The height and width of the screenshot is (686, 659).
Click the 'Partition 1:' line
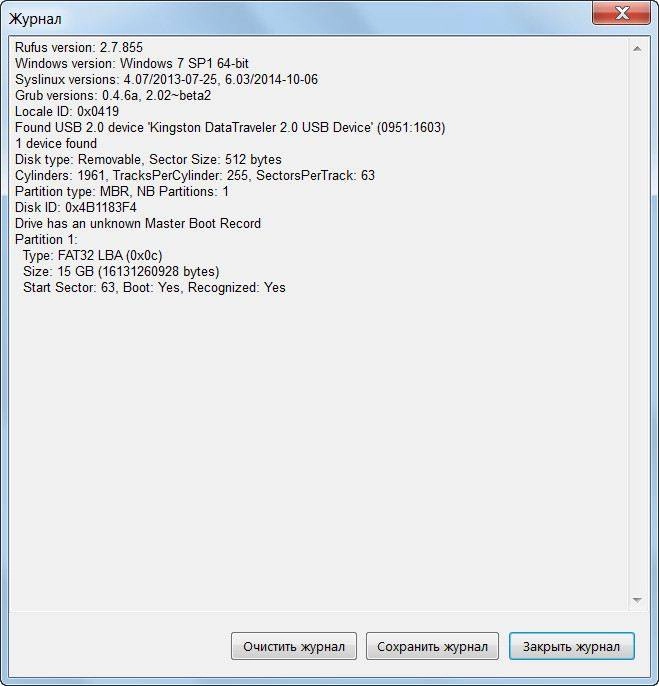coord(46,239)
